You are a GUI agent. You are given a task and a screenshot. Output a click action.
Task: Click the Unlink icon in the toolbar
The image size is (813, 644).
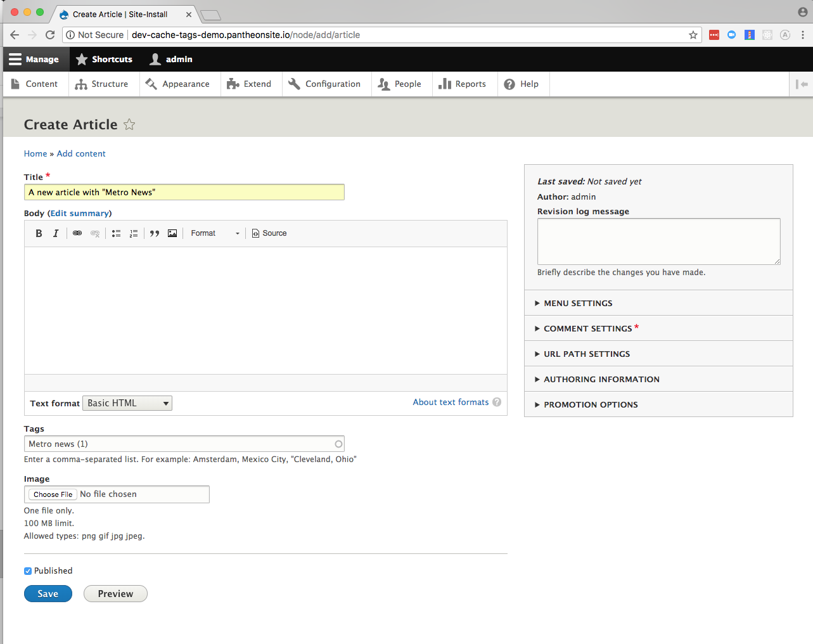(95, 233)
